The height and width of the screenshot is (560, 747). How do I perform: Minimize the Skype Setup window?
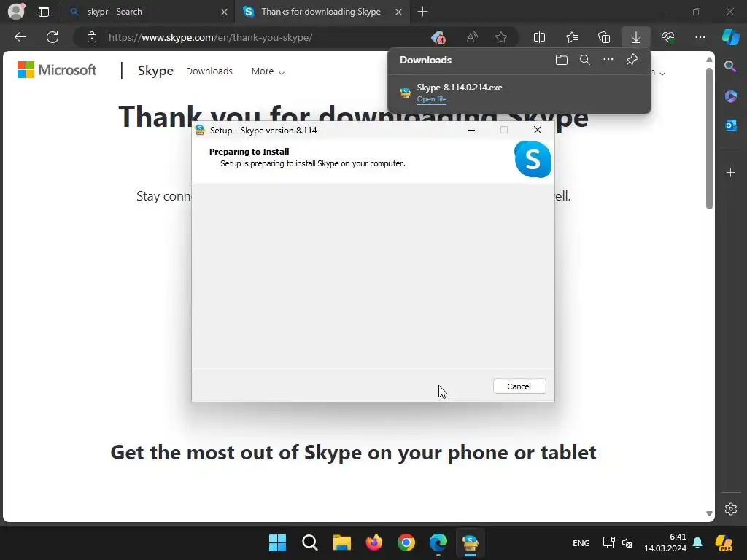click(x=471, y=130)
